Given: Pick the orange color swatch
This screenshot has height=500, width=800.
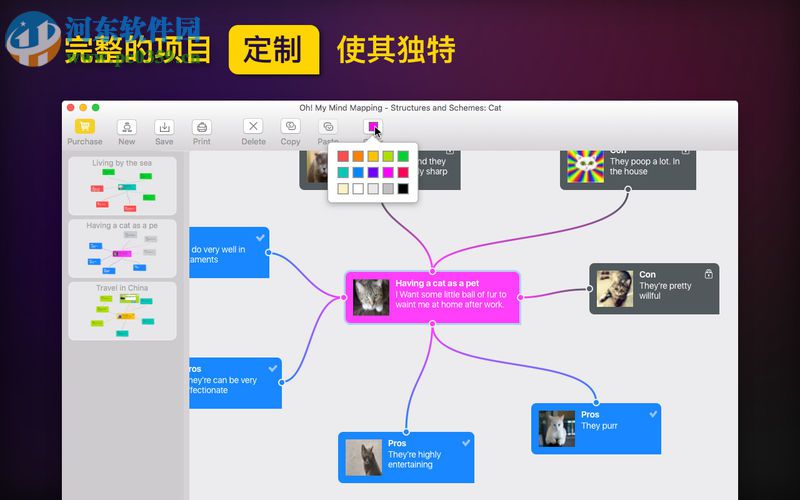Looking at the screenshot, I should pyautogui.click(x=358, y=156).
